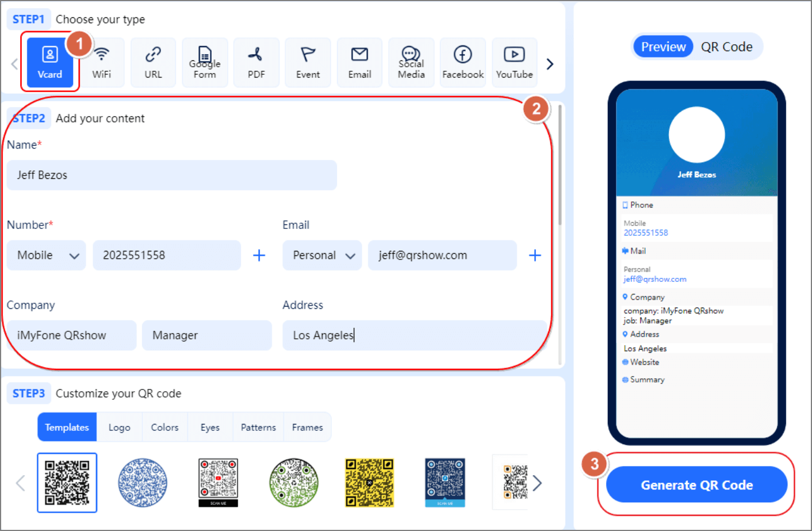Click the profile avatar circle in preview
812x531 pixels.
(x=696, y=135)
